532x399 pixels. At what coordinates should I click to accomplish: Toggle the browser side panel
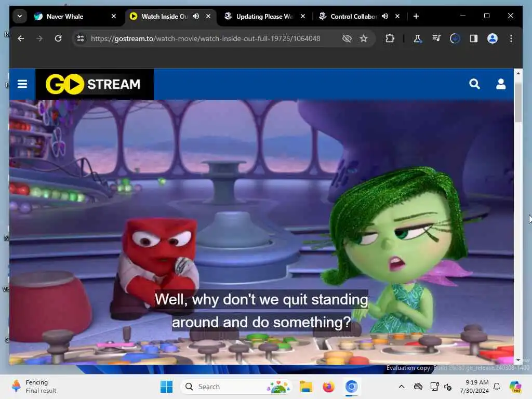[474, 38]
